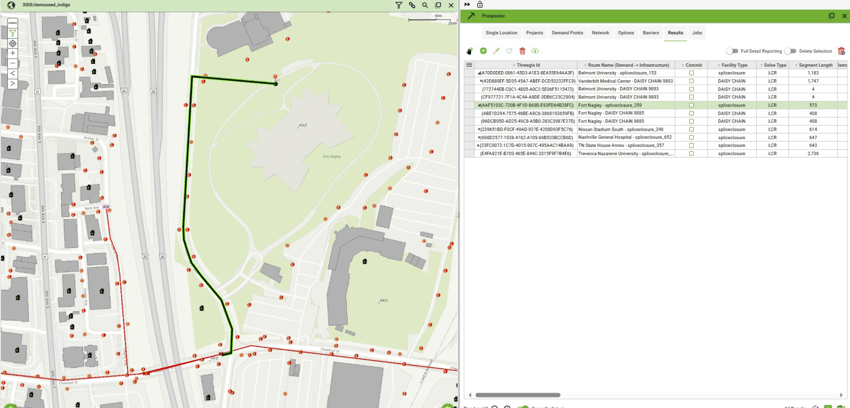
Task: Go to previous map extent arrow
Action: [x=12, y=73]
